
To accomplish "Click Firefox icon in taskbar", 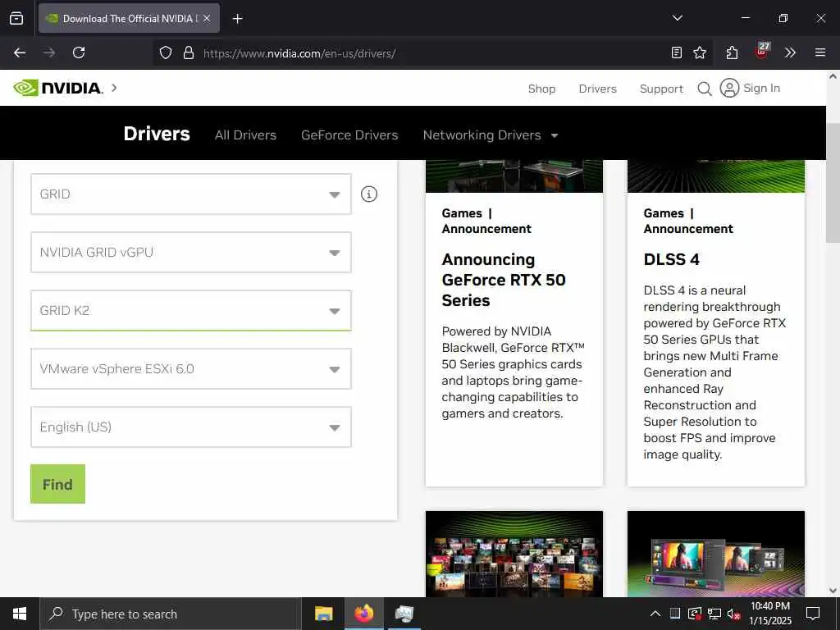I will (363, 614).
